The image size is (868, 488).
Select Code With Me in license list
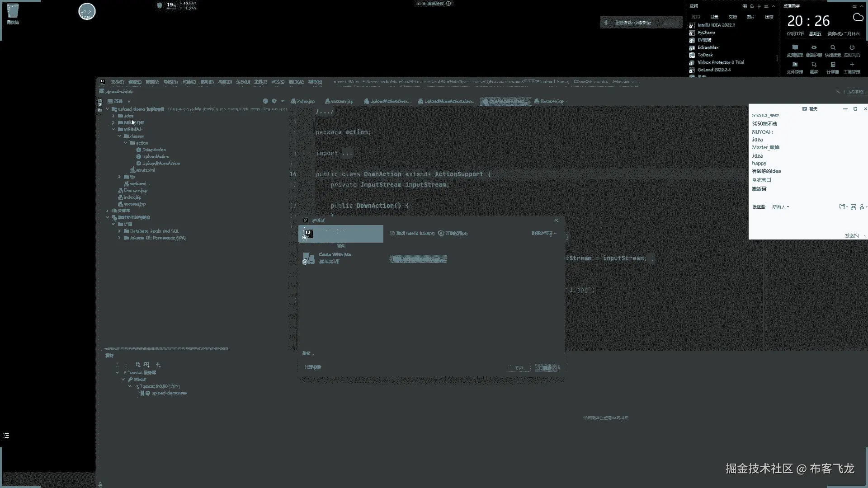pos(335,258)
